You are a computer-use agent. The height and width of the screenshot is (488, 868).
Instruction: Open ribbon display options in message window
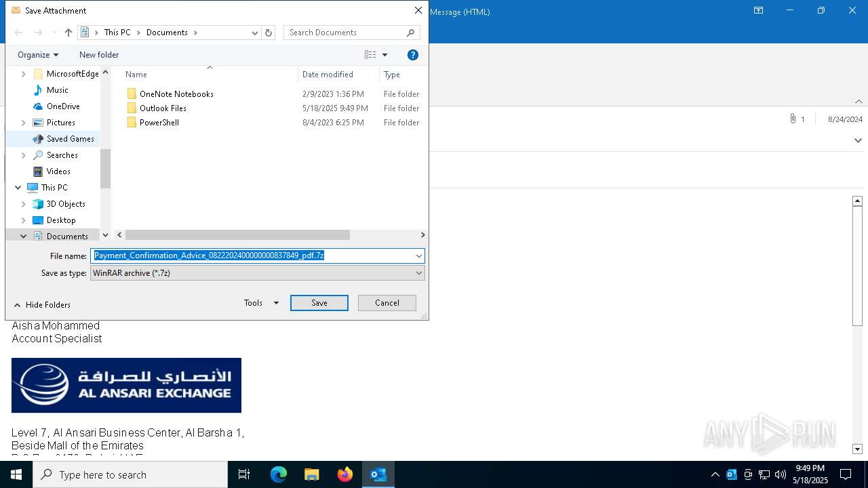click(759, 11)
